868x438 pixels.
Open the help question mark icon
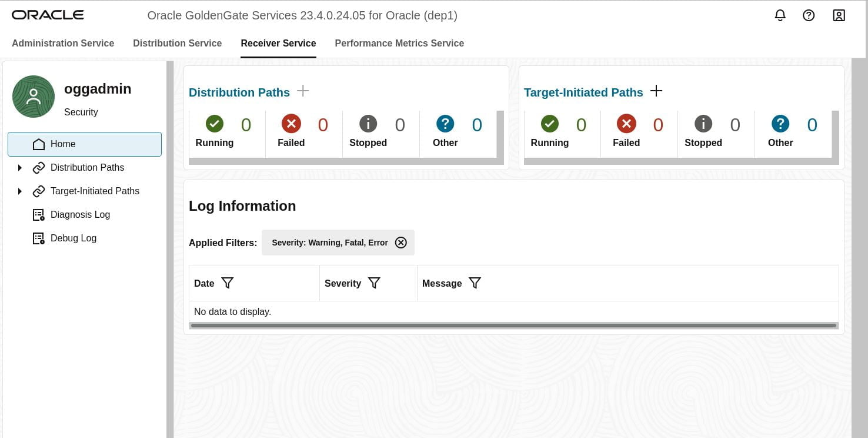click(x=809, y=15)
